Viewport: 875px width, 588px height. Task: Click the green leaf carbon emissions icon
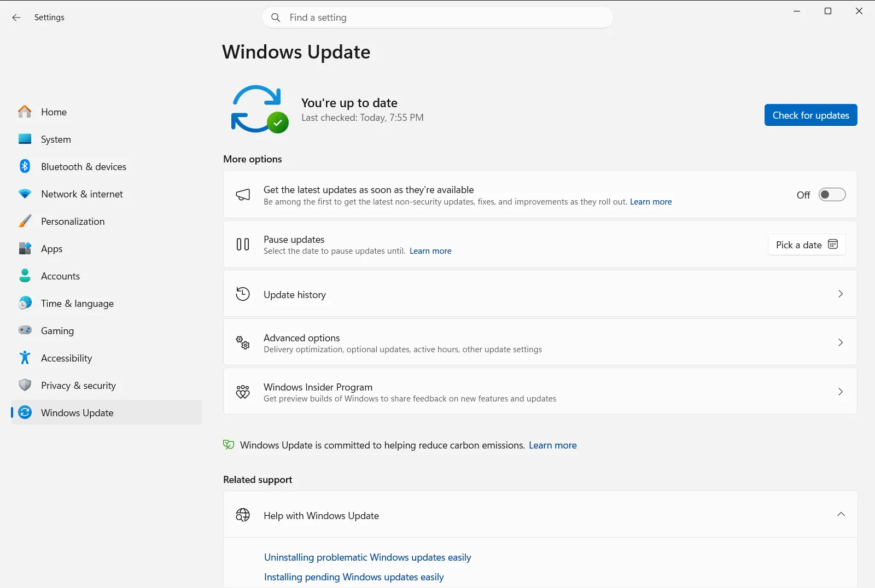229,445
